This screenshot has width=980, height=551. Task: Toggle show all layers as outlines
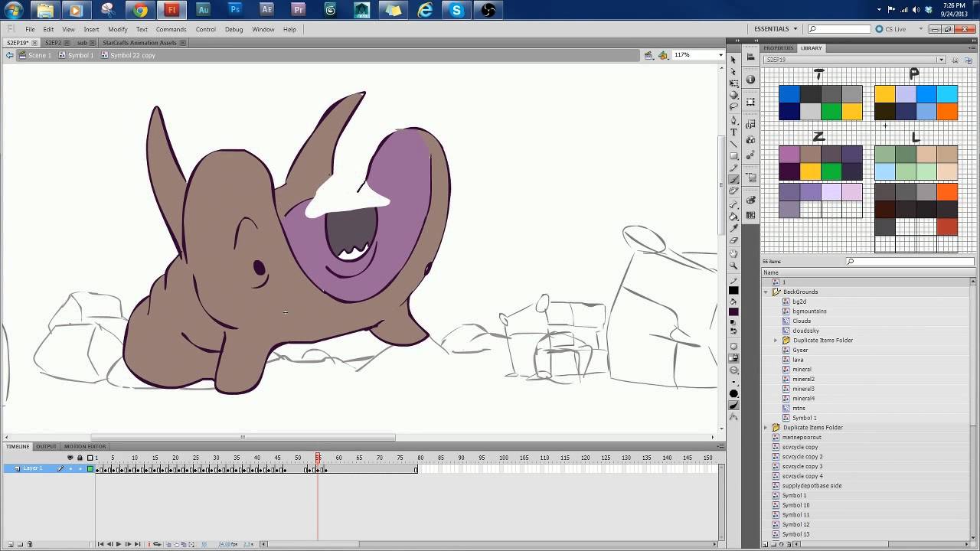90,458
